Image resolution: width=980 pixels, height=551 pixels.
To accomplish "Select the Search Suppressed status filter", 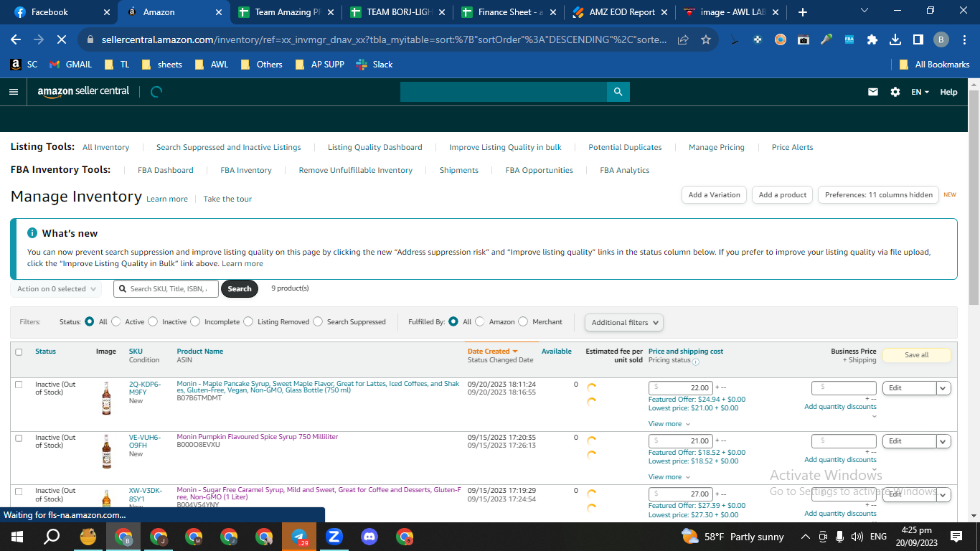I will click(318, 321).
